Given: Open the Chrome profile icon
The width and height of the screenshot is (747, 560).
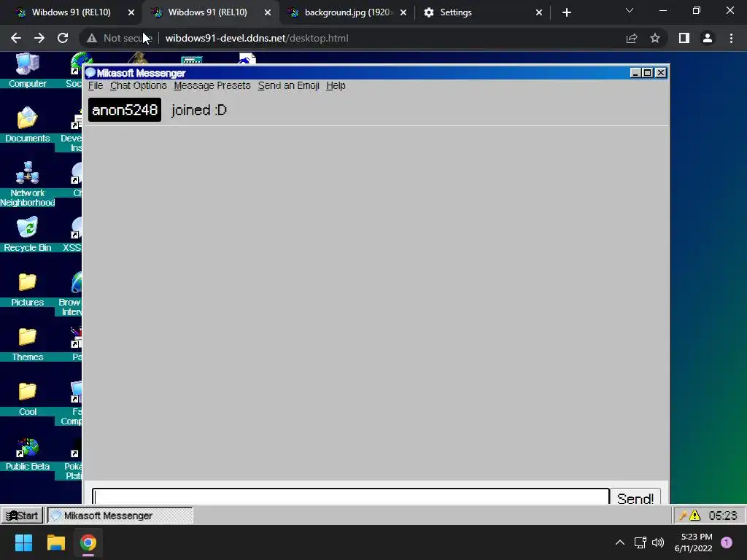Looking at the screenshot, I should point(708,38).
